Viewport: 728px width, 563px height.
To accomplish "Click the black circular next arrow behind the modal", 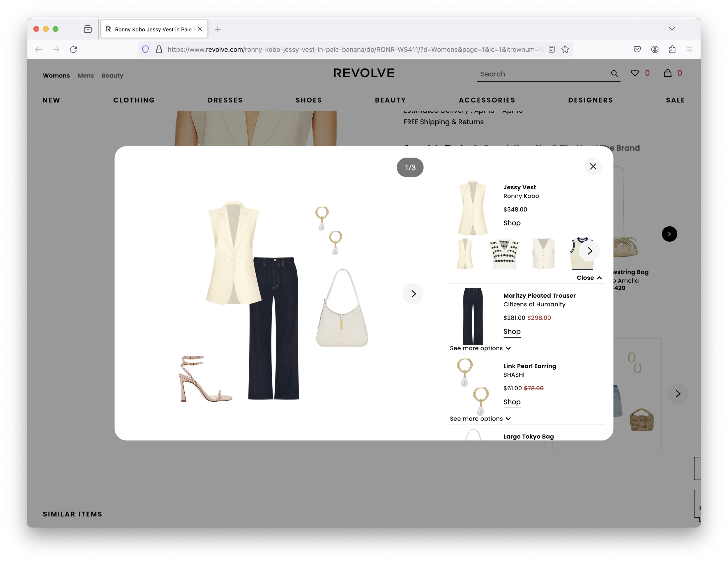I will [669, 234].
